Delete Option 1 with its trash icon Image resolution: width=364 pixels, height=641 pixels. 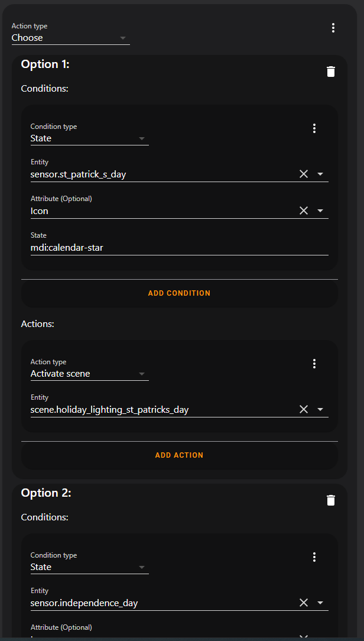(331, 72)
